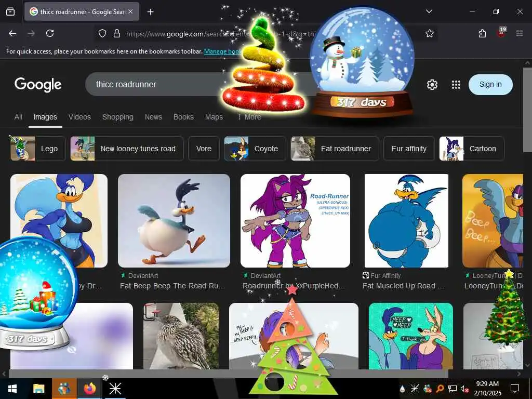
Task: Click the horizontal scrollbar at page bottom
Action: pos(228,374)
